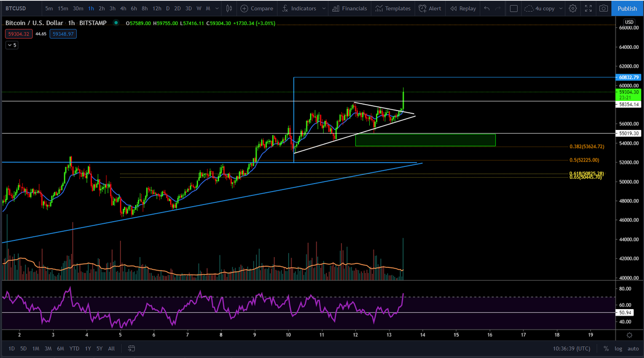Select the candlestick chart type icon
The image size is (644, 358).
(x=229, y=8)
